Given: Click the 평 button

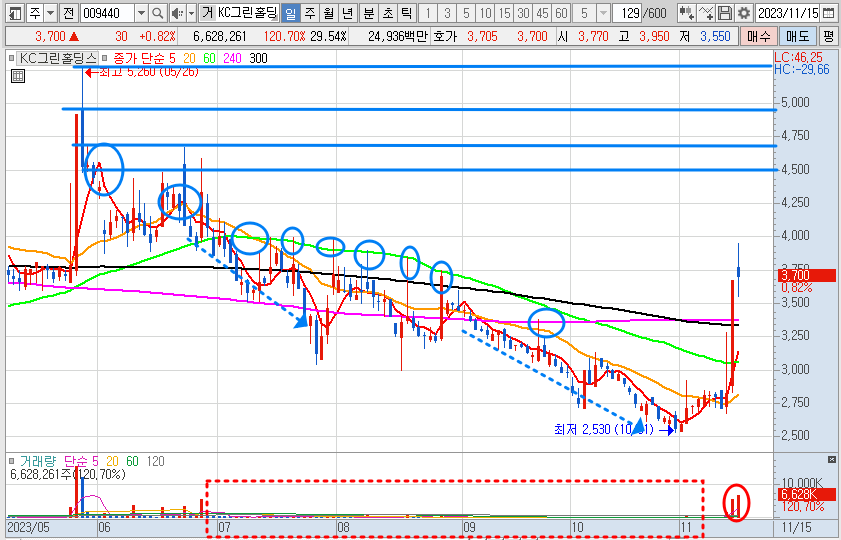Looking at the screenshot, I should (x=829, y=36).
